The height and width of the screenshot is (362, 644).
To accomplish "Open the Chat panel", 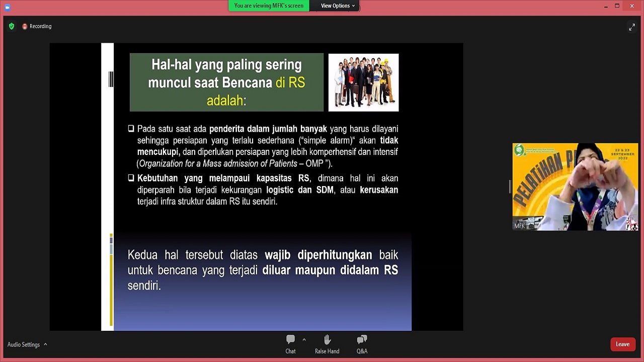I will [x=290, y=344].
